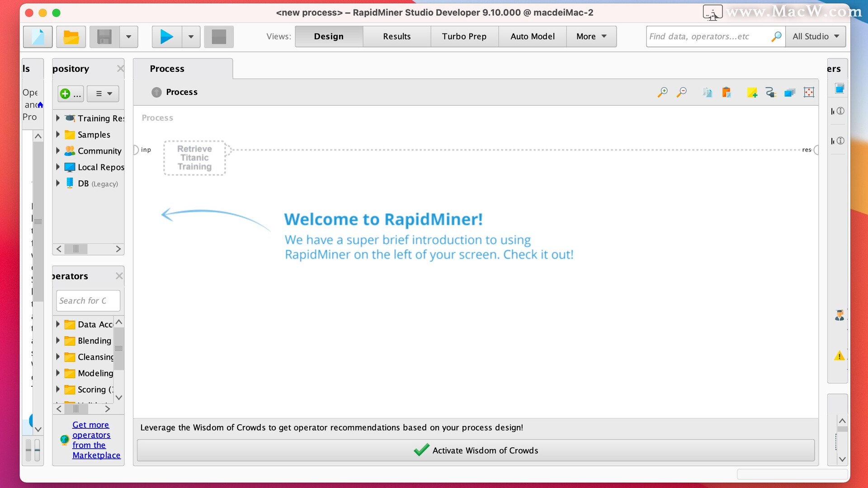Switch to the Results view

396,37
